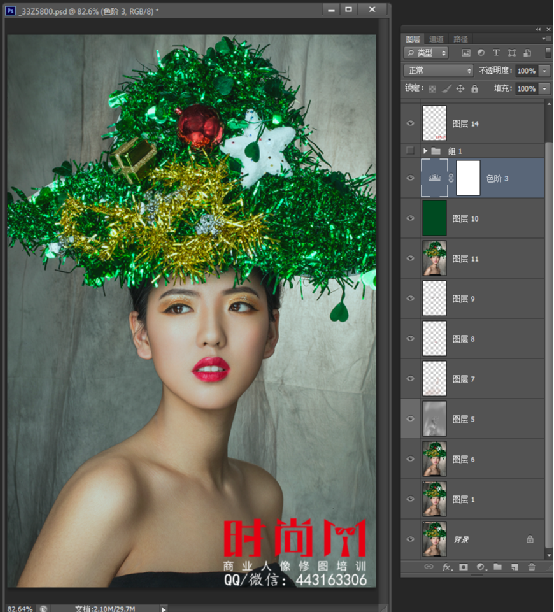Switch to the 通道 (Channels) tab
Screen dimensions: 554x612
tap(436, 39)
